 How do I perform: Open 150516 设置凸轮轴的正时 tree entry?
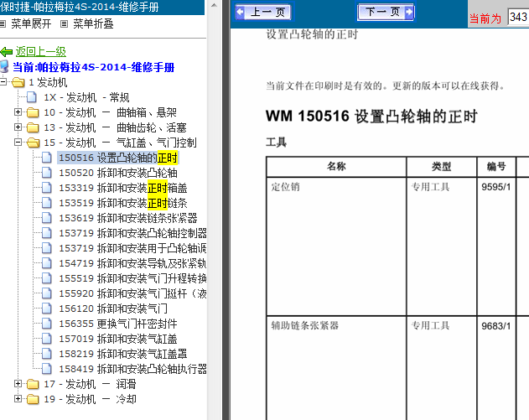pyautogui.click(x=118, y=158)
